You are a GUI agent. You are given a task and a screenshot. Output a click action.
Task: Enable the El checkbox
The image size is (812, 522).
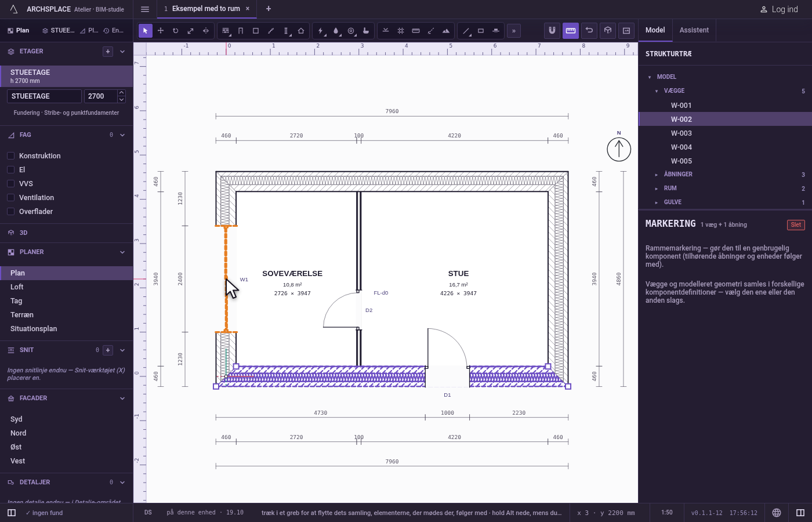(10, 169)
